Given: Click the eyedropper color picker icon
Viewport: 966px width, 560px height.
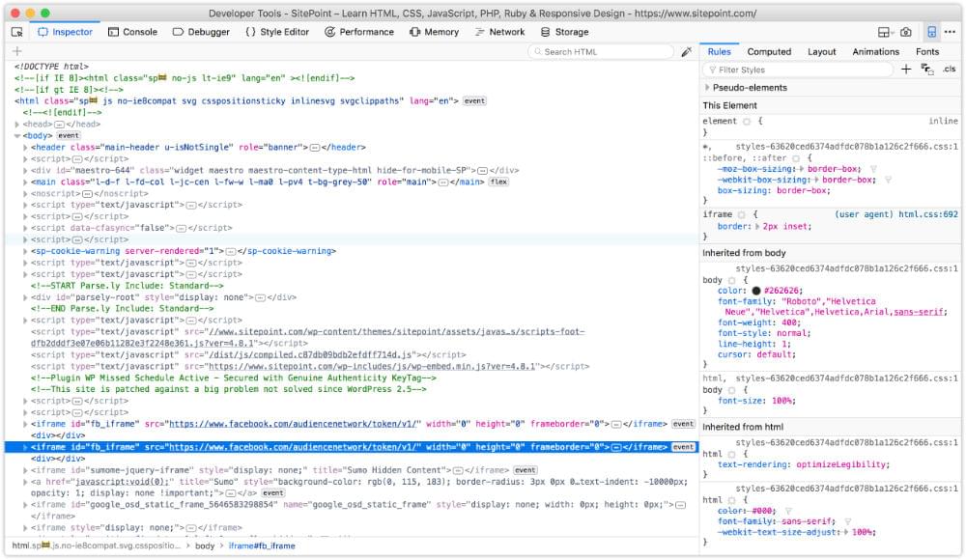Looking at the screenshot, I should tap(686, 51).
